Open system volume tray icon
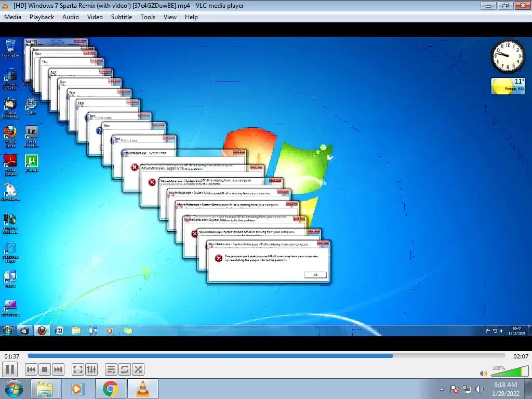532x399 pixels. click(x=479, y=389)
